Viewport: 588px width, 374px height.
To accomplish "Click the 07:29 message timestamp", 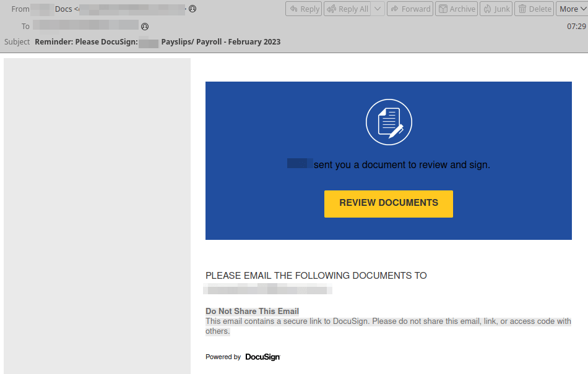I will (x=576, y=27).
